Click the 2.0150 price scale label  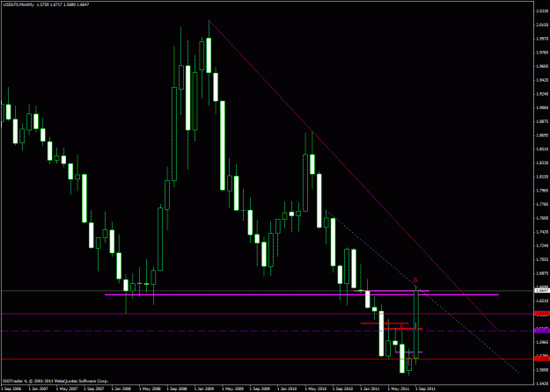point(540,25)
